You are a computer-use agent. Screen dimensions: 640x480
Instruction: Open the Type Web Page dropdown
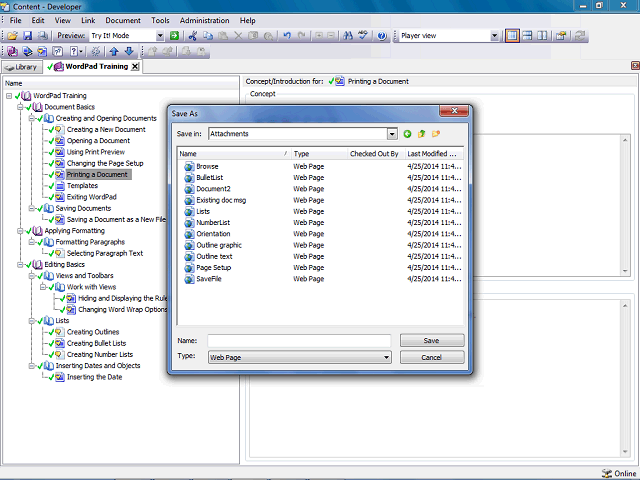point(386,358)
